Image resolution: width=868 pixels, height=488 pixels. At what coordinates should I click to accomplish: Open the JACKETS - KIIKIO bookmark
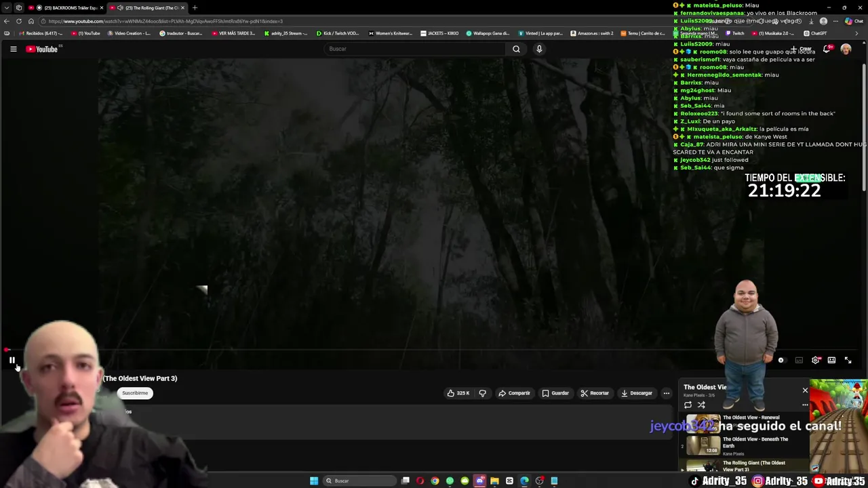tap(439, 33)
